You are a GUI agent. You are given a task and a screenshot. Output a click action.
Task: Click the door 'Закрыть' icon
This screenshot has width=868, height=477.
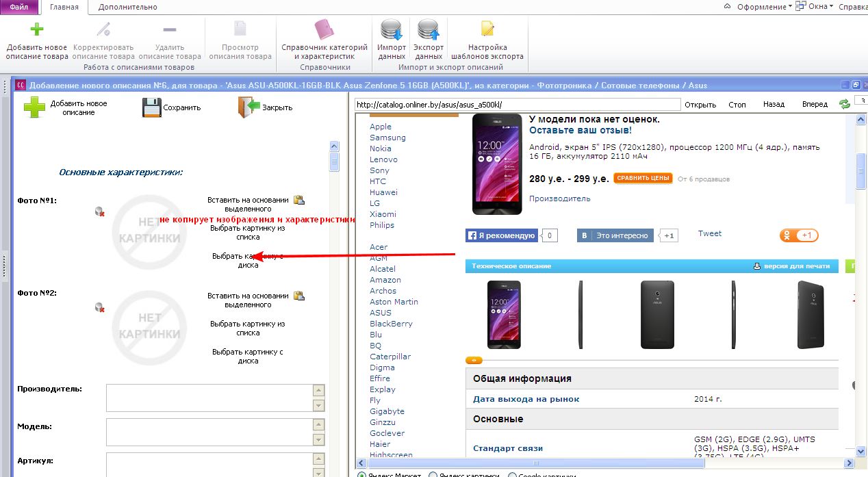[x=249, y=107]
